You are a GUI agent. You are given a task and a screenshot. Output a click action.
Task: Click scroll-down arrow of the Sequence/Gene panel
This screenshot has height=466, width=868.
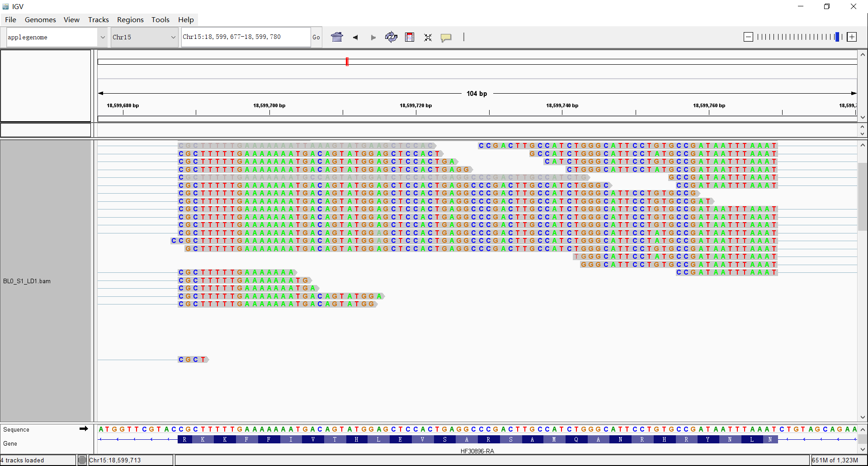[x=863, y=449]
